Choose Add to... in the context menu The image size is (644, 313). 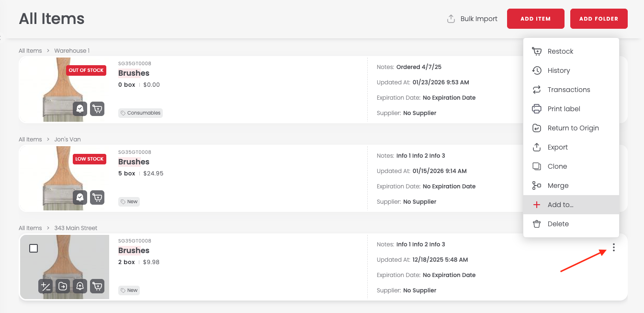pyautogui.click(x=560, y=205)
